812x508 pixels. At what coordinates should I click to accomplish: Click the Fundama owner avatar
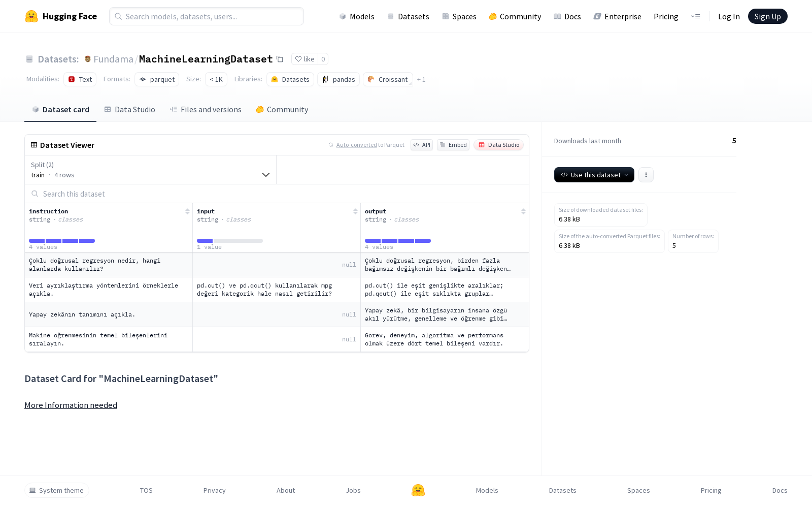tap(88, 59)
